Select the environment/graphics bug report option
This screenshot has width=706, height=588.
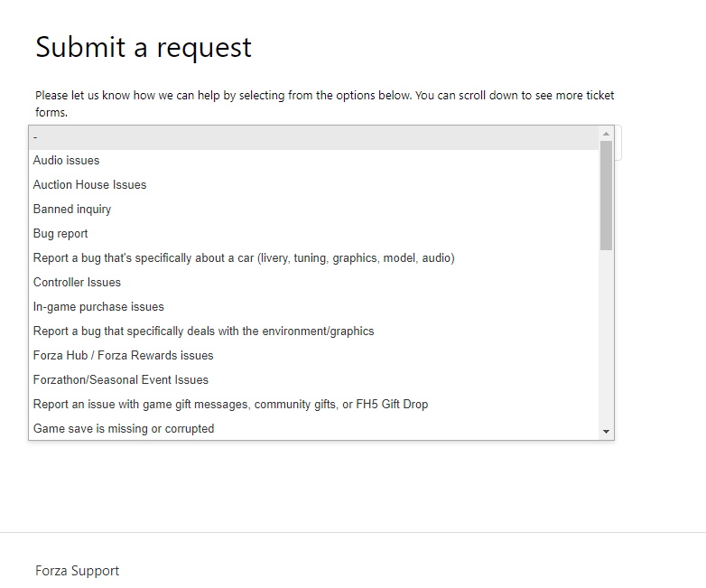(203, 331)
